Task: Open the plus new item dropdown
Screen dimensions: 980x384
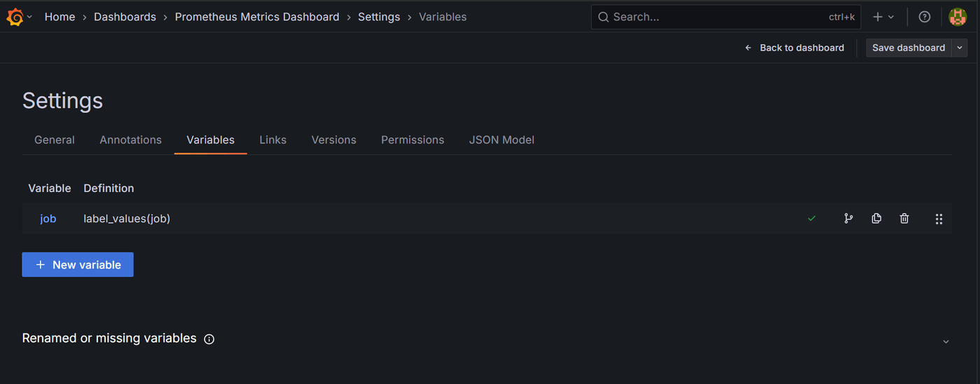Action: [x=883, y=17]
